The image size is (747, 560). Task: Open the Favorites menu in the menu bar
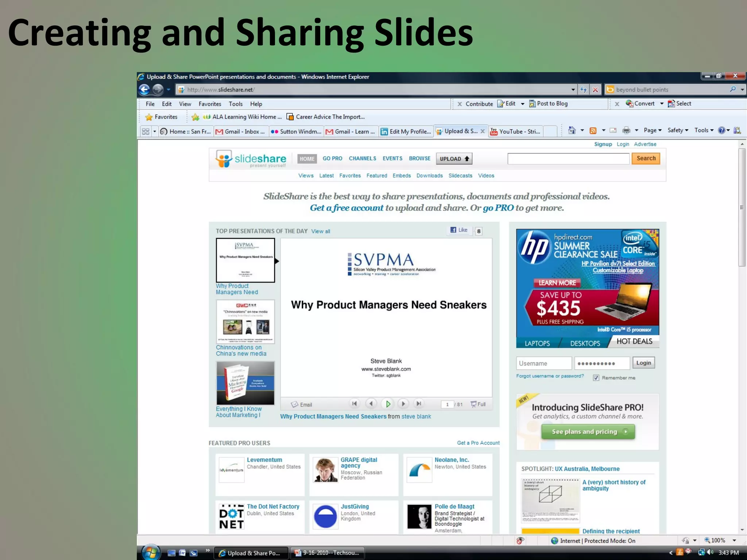coord(210,104)
